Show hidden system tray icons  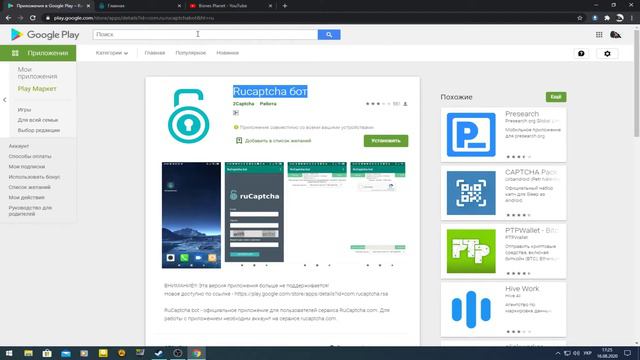coord(558,353)
